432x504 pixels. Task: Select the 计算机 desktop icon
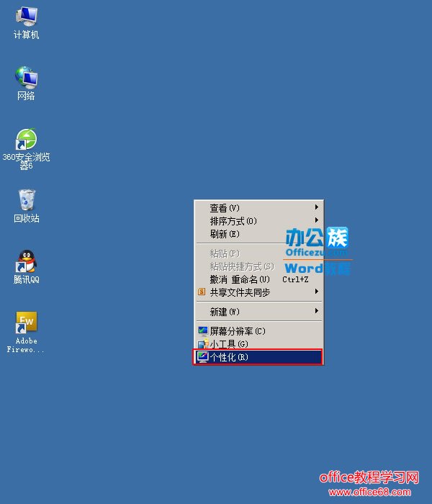(x=26, y=16)
